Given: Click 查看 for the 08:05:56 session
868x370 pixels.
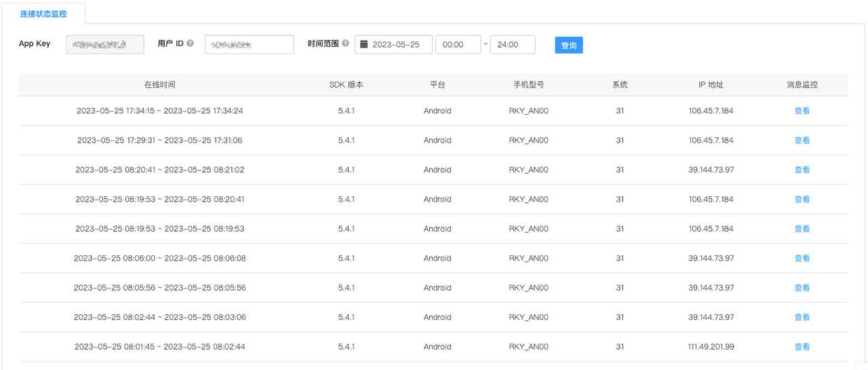Looking at the screenshot, I should 802,288.
